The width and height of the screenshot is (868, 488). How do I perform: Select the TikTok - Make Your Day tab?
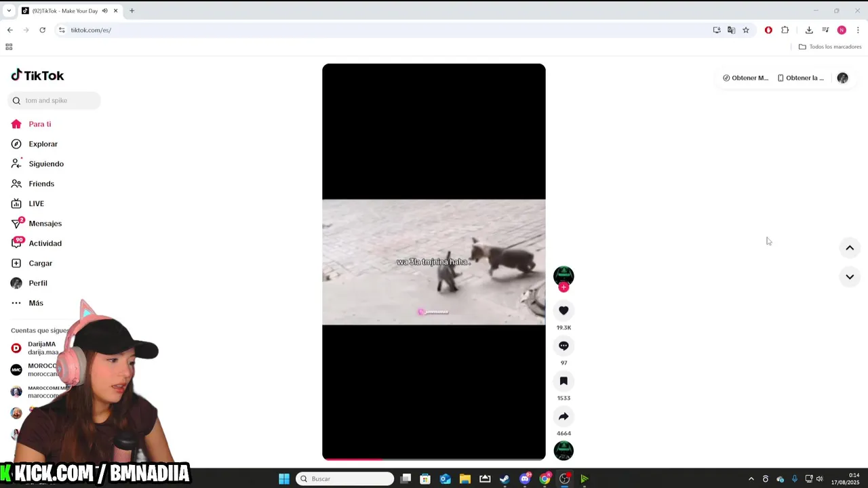64,11
